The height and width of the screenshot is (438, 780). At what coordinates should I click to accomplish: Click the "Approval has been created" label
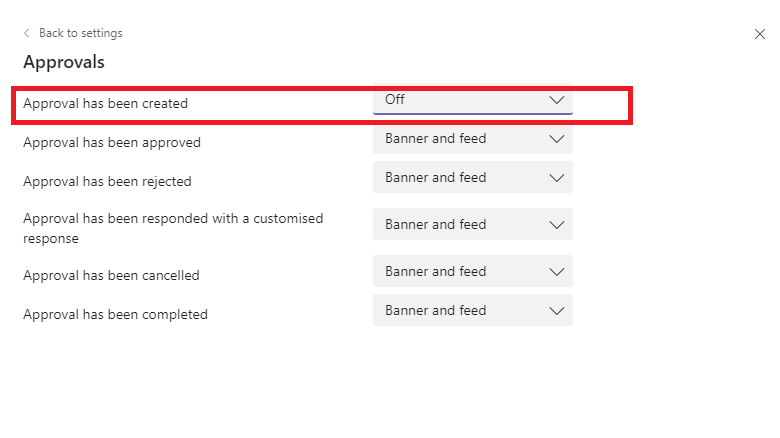[105, 103]
